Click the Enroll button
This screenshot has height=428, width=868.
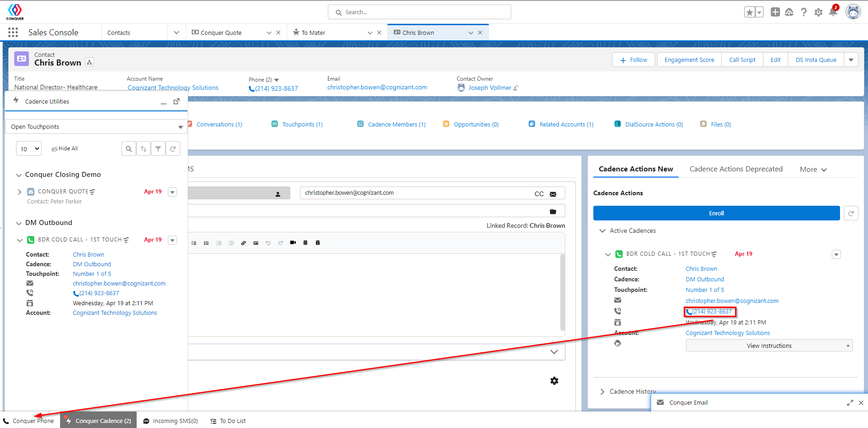(716, 213)
